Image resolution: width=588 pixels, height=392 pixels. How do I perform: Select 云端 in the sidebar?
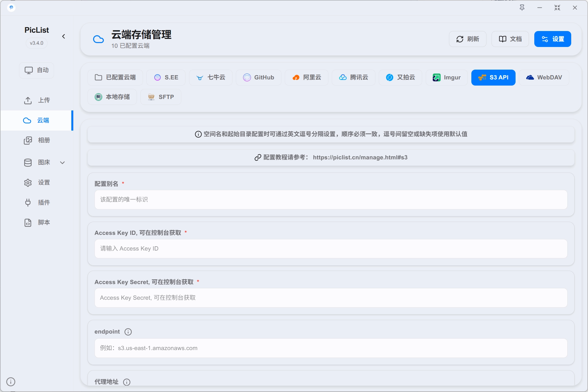(x=37, y=121)
